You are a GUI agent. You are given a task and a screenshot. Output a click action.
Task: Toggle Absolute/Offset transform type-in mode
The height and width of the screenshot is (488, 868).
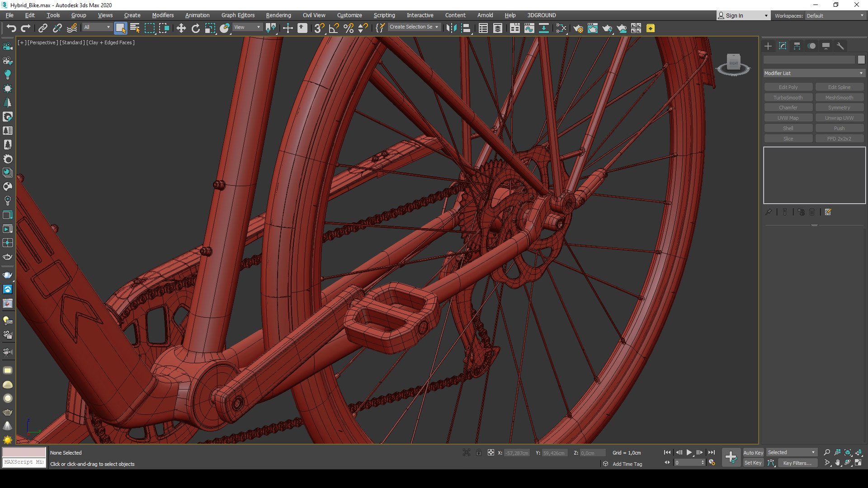click(x=491, y=452)
